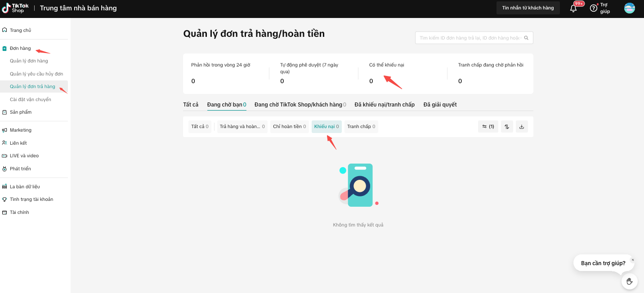Click the Tài chính wallet icon
Screen dimensions: 644x293
pos(4,212)
